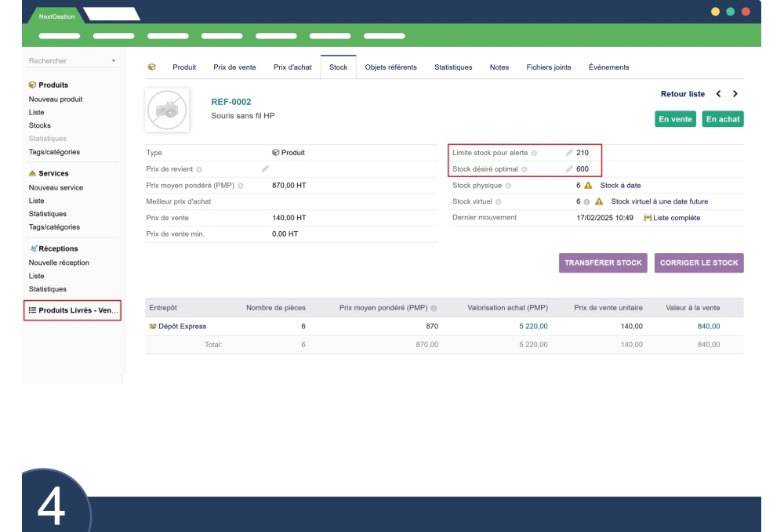Click the warning triangle beside Stock physique

(587, 185)
